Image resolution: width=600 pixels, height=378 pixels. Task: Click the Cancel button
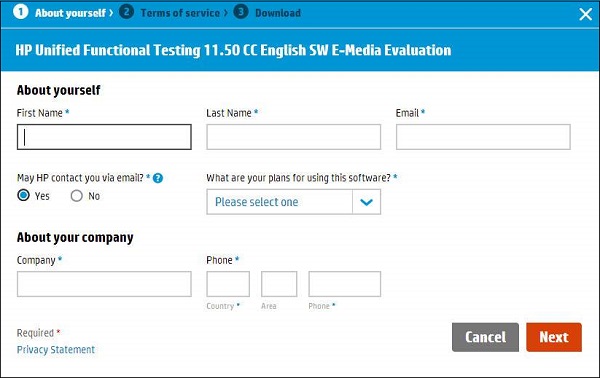point(485,337)
